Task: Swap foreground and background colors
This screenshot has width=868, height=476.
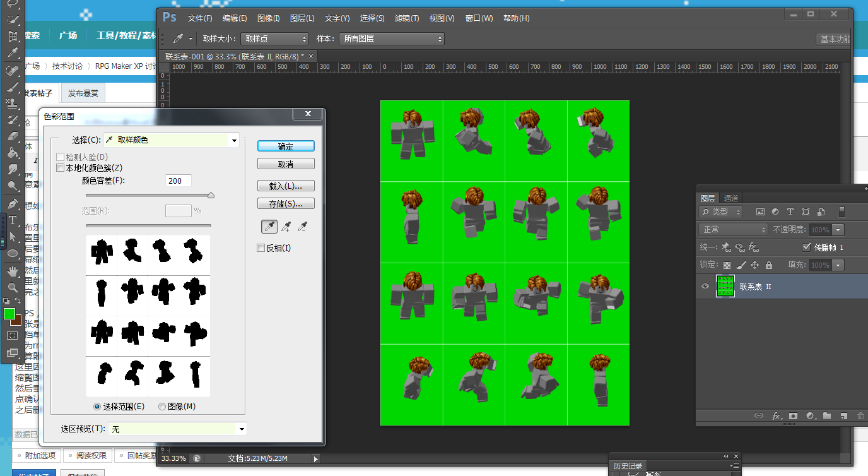Action: click(x=18, y=301)
